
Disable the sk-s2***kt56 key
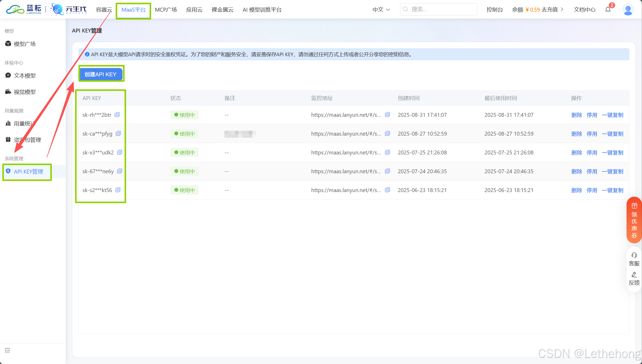coord(592,190)
